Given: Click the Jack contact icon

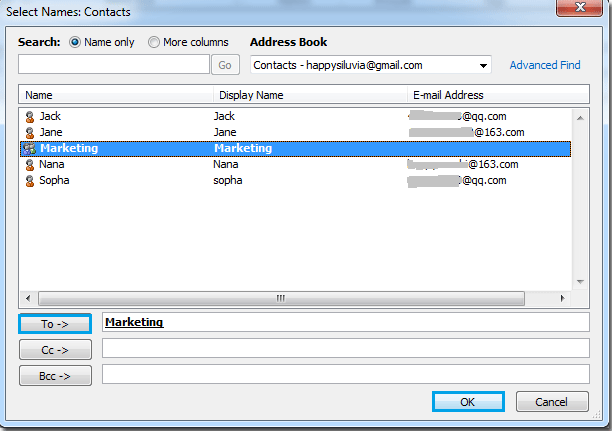Looking at the screenshot, I should click(30, 117).
